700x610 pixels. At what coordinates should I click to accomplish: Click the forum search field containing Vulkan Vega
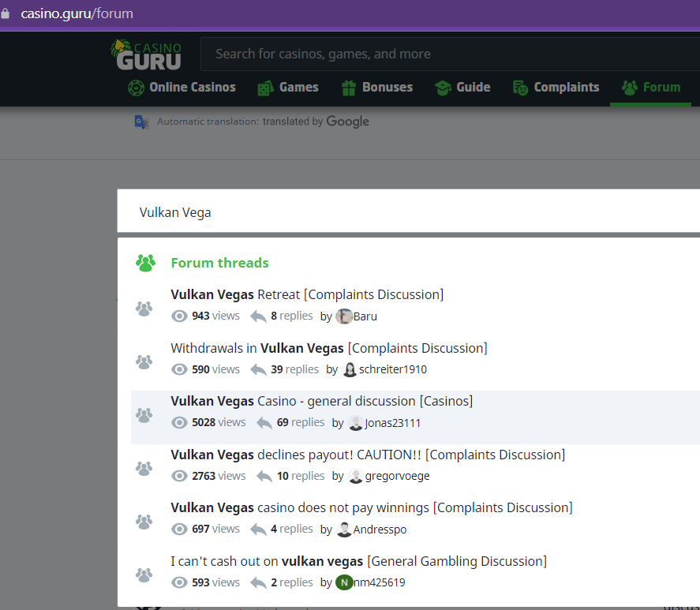point(395,212)
